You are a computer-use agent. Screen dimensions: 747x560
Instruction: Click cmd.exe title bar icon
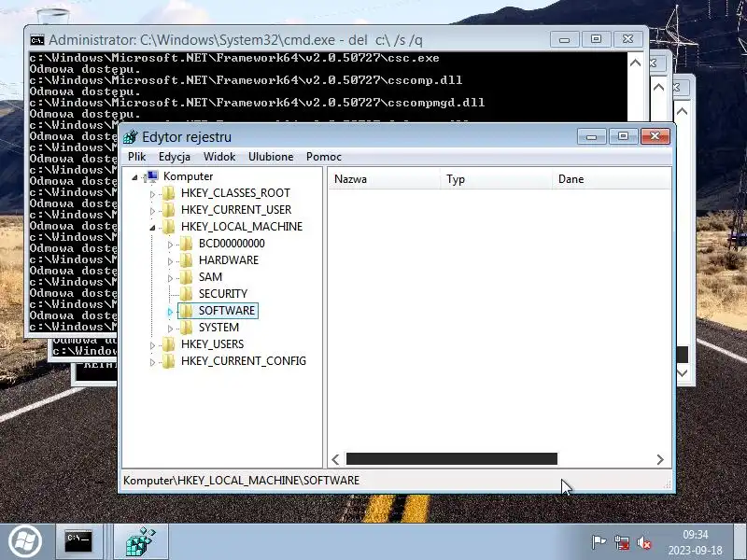37,40
